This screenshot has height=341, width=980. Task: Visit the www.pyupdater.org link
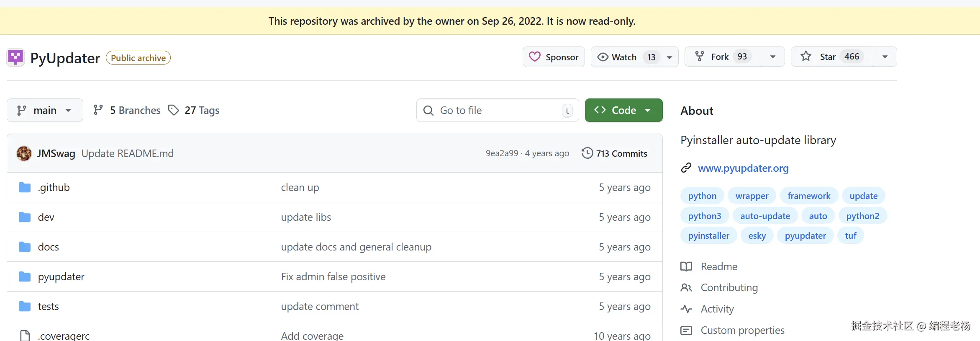tap(743, 168)
